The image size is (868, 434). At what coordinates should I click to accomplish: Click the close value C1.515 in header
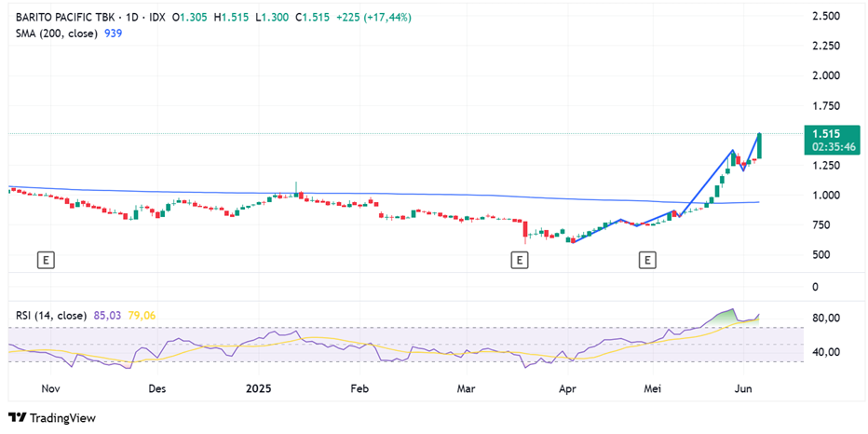pos(313,18)
